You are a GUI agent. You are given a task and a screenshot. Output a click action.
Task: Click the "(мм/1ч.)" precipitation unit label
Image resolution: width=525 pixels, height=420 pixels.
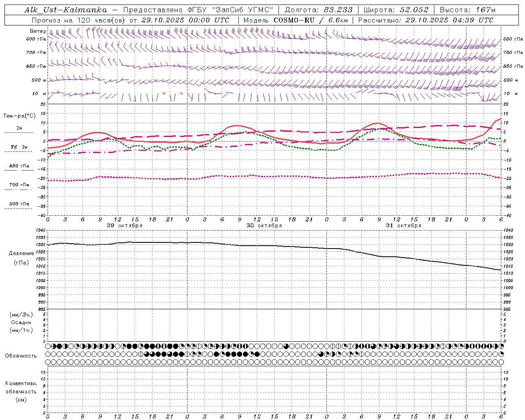click(21, 330)
